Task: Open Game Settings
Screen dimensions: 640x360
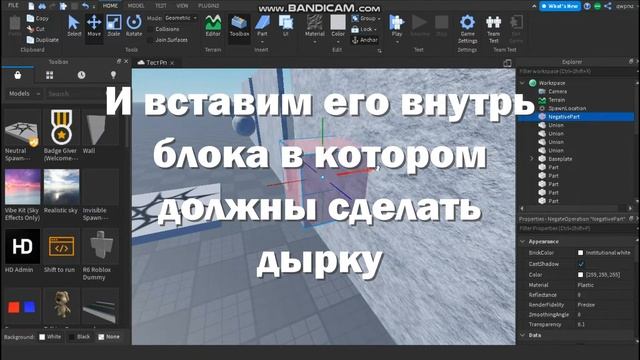Action: (x=467, y=29)
